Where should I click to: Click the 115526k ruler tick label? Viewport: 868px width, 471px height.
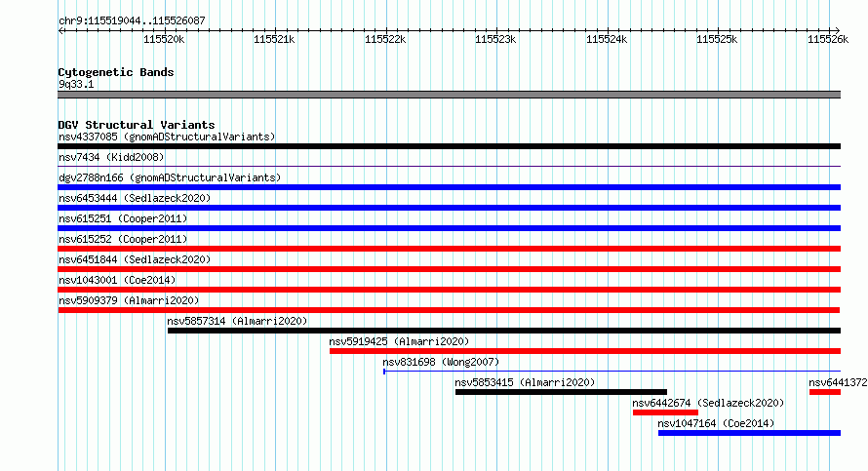(828, 39)
